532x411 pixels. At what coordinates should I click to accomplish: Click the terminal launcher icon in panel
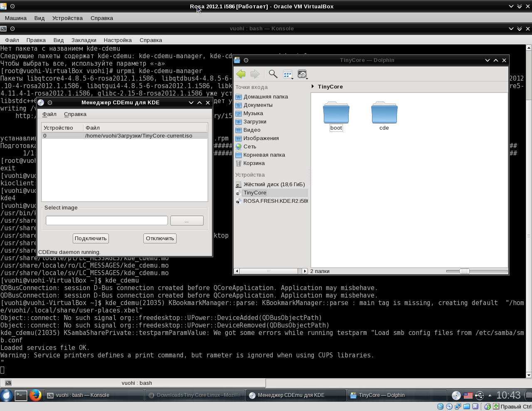pyautogui.click(x=21, y=395)
